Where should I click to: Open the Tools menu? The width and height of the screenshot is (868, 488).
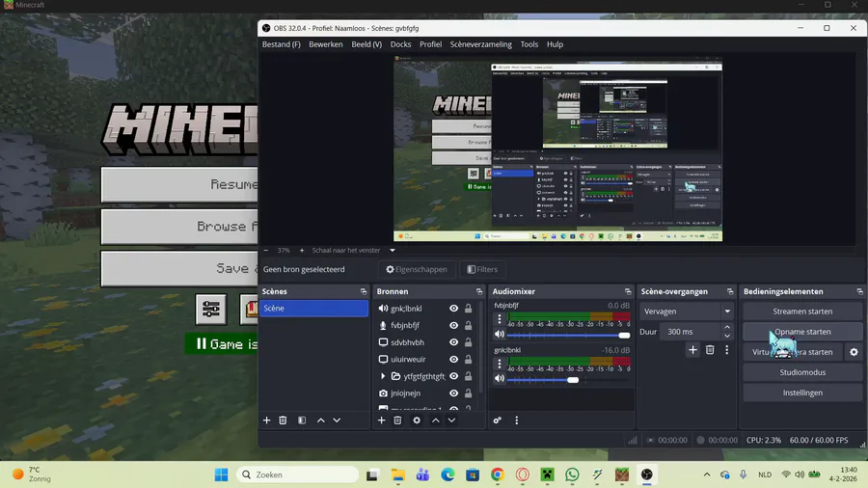click(x=529, y=44)
